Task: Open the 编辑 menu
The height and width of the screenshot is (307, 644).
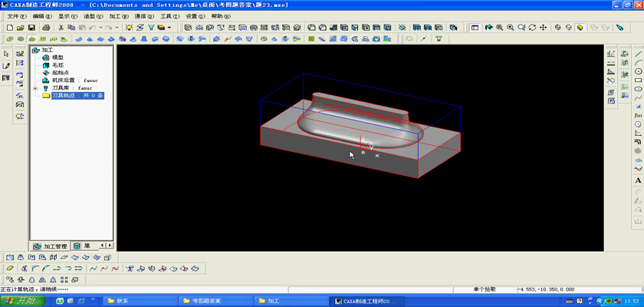Action: click(42, 16)
